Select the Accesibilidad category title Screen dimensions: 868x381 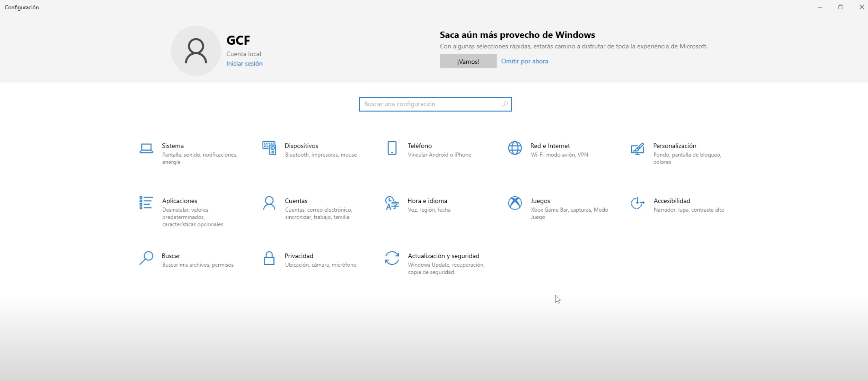point(672,200)
